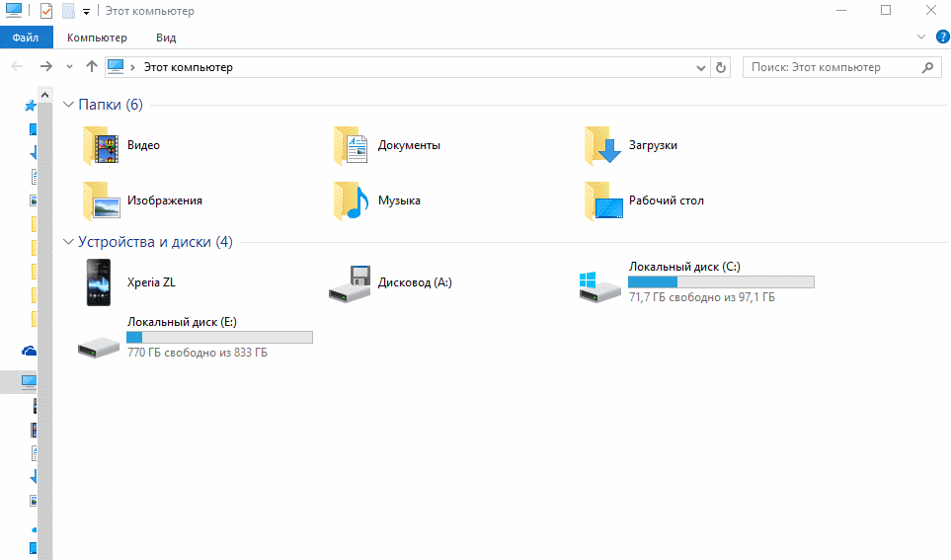Image resolution: width=951 pixels, height=560 pixels.
Task: Click 770 ГБ свободно из 833 ГБ text
Action: tap(198, 353)
